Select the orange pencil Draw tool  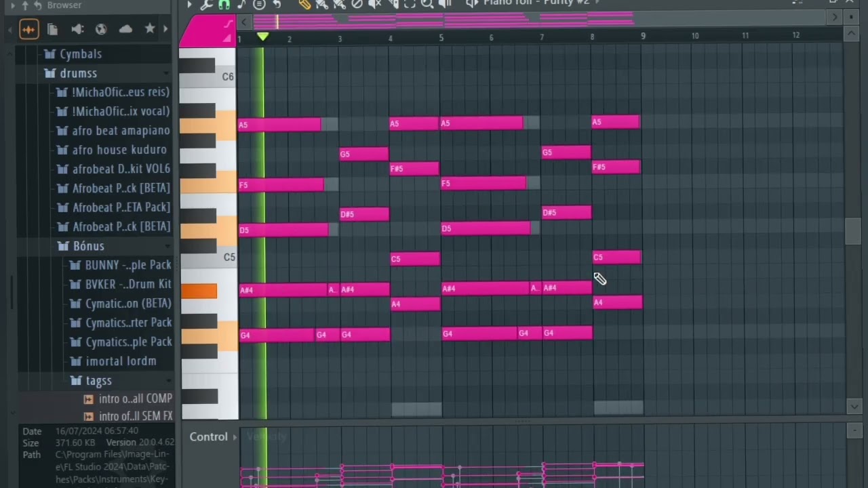304,4
